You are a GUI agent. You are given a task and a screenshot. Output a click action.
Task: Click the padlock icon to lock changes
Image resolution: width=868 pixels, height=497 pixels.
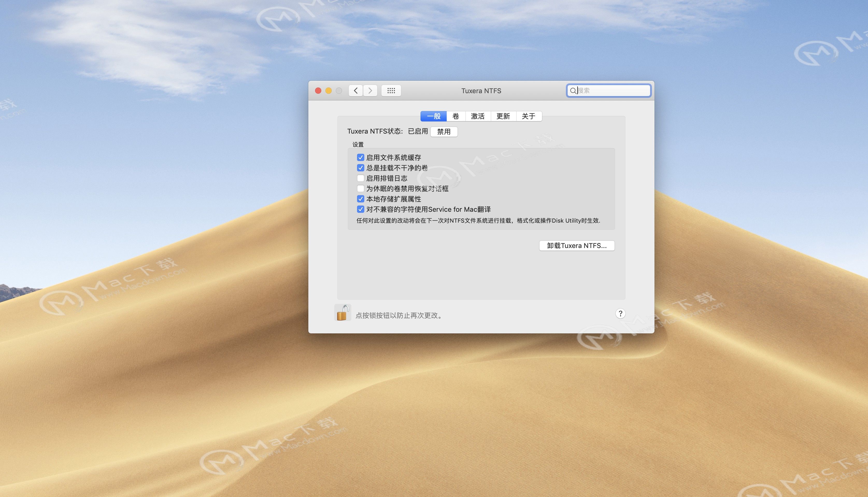pos(342,312)
